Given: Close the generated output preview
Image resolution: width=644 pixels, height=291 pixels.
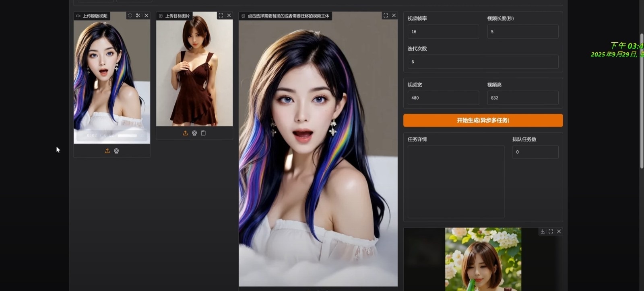Looking at the screenshot, I should pos(559,232).
